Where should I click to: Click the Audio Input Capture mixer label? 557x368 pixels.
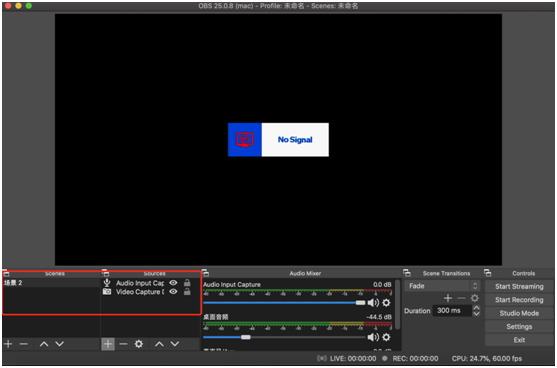pos(232,285)
